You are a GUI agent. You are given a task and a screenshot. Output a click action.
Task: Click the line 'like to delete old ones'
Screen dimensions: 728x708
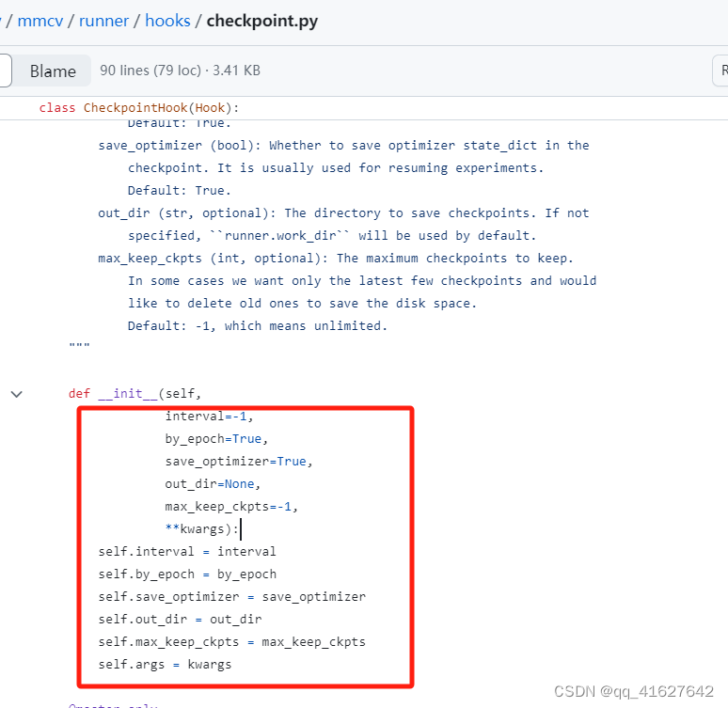tap(302, 303)
